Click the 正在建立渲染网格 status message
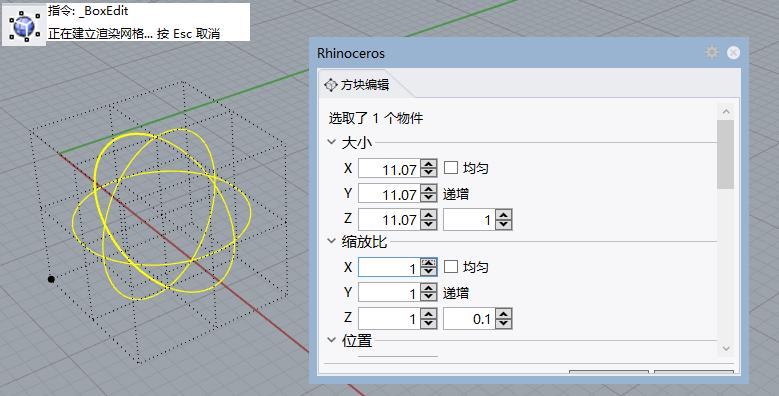The height and width of the screenshot is (396, 779). point(134,33)
